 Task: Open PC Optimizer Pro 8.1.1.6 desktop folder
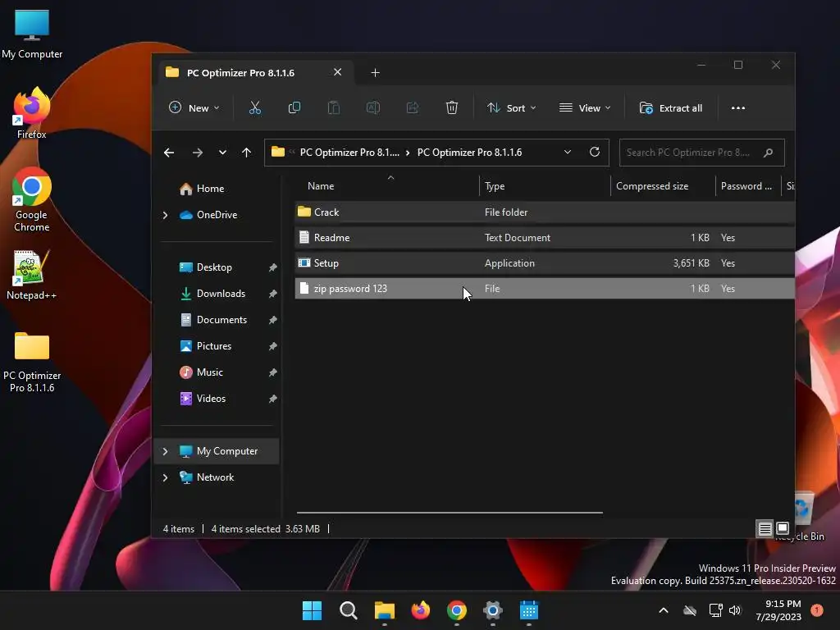pyautogui.click(x=32, y=363)
